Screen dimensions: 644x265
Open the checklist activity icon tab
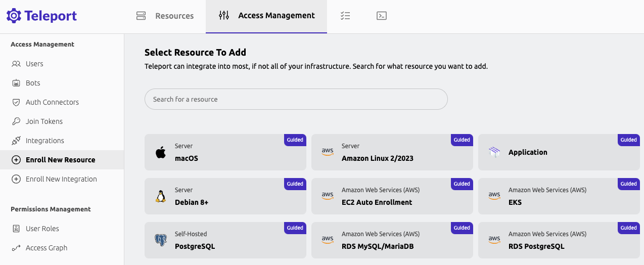click(x=345, y=16)
